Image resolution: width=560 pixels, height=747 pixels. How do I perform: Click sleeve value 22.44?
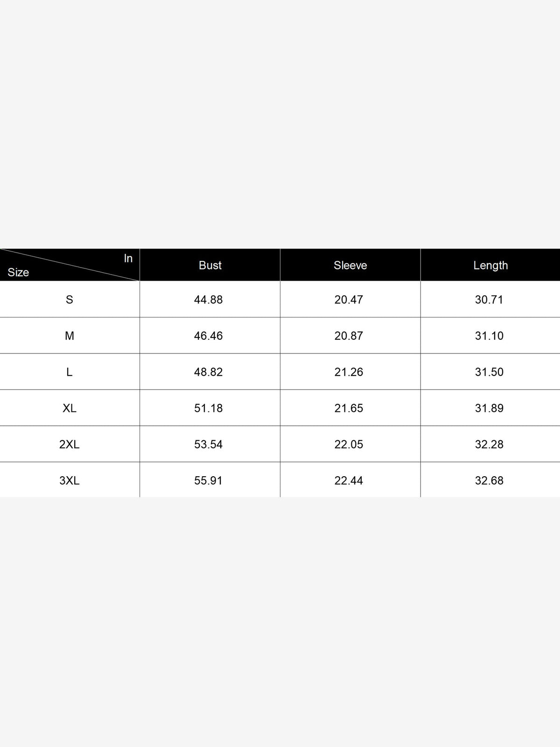click(x=349, y=480)
